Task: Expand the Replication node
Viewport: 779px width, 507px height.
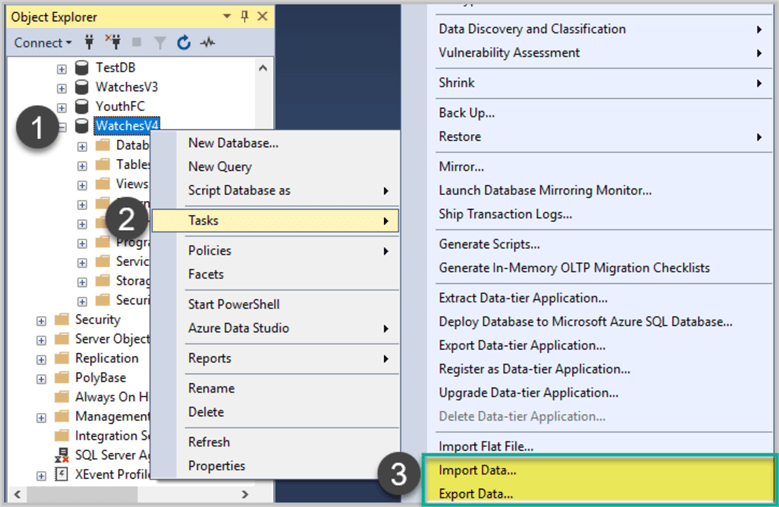Action: [x=41, y=360]
